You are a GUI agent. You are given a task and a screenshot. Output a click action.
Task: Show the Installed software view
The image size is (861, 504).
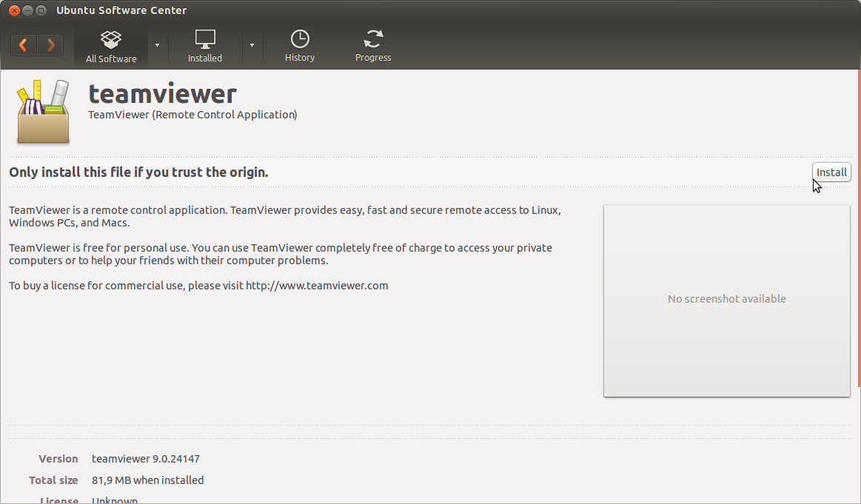pyautogui.click(x=205, y=46)
